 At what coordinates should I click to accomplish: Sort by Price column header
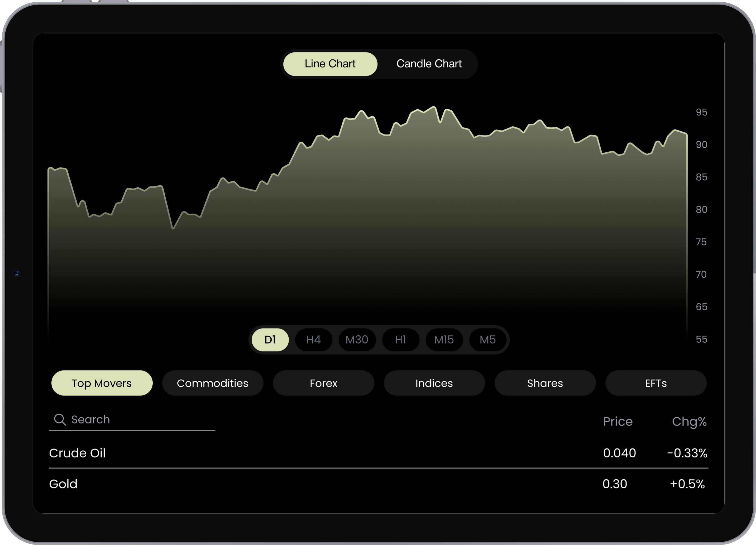point(618,422)
